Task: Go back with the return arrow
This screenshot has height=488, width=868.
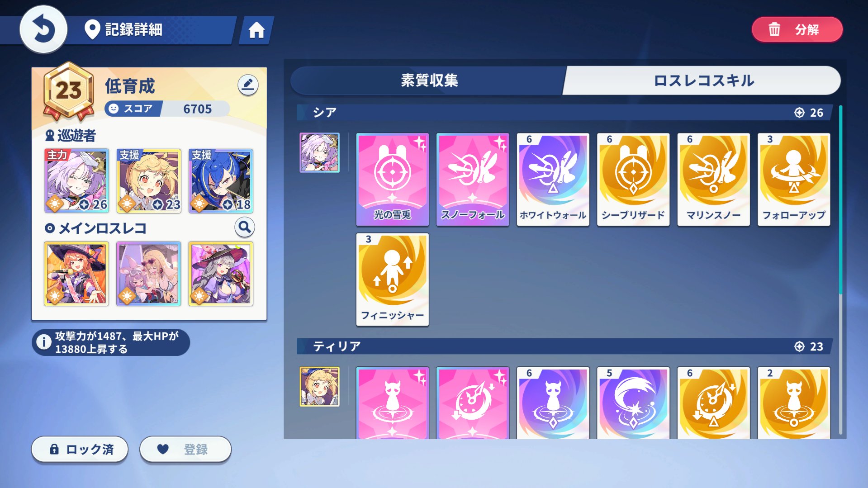Action: [43, 29]
